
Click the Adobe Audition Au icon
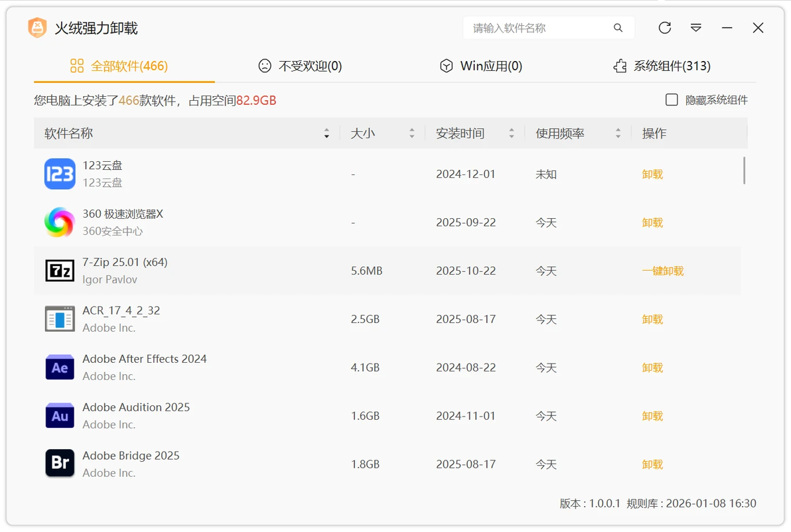tap(60, 416)
